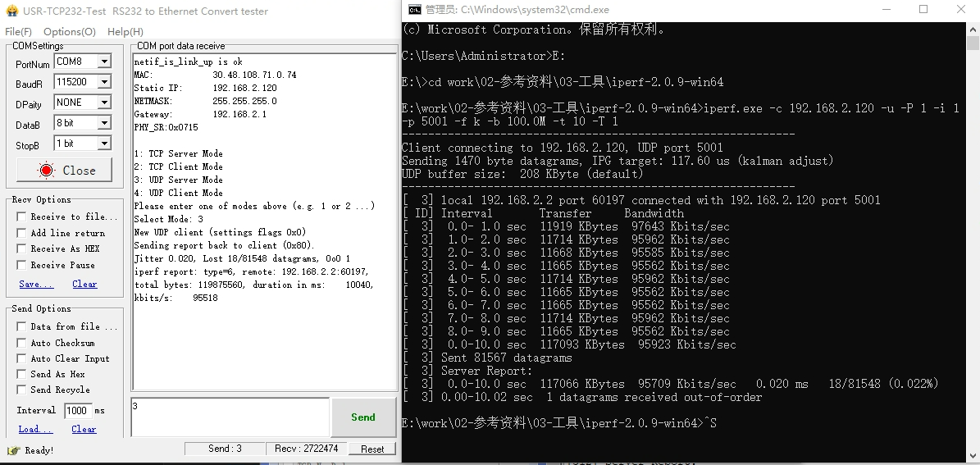Click 'Sent 81567 datagrams' line in cmd

[487, 358]
